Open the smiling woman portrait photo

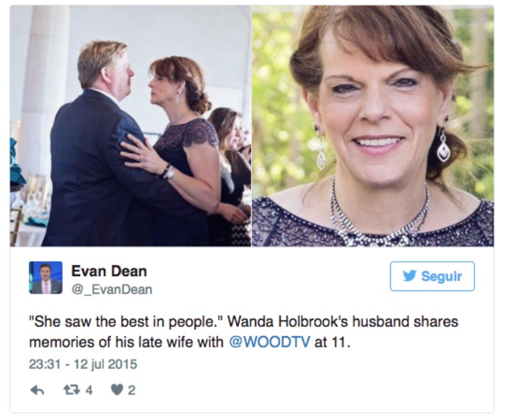pos(373,126)
